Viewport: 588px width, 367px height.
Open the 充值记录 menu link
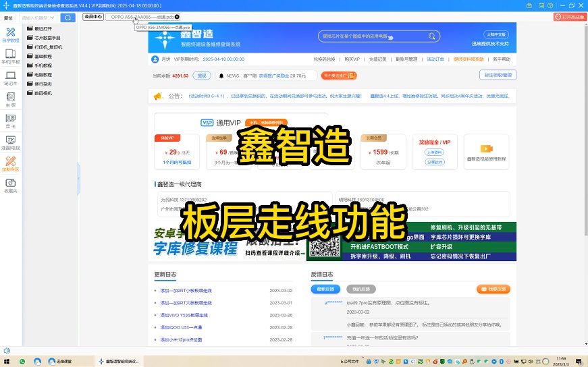pos(377,59)
